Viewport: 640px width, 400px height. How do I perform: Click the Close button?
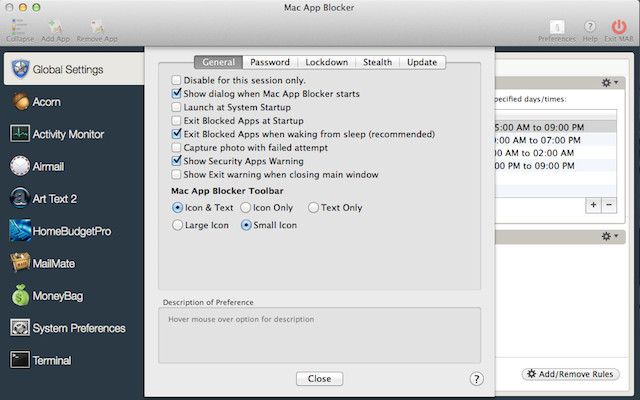tap(319, 379)
